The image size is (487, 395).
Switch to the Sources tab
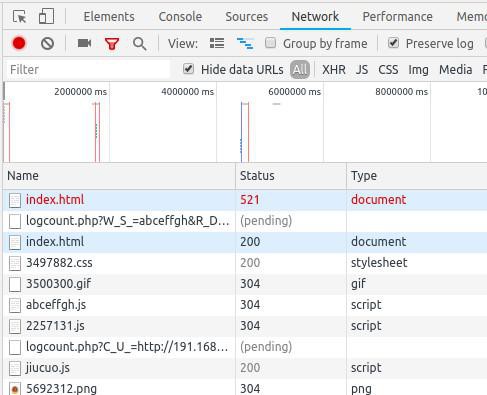coord(247,16)
